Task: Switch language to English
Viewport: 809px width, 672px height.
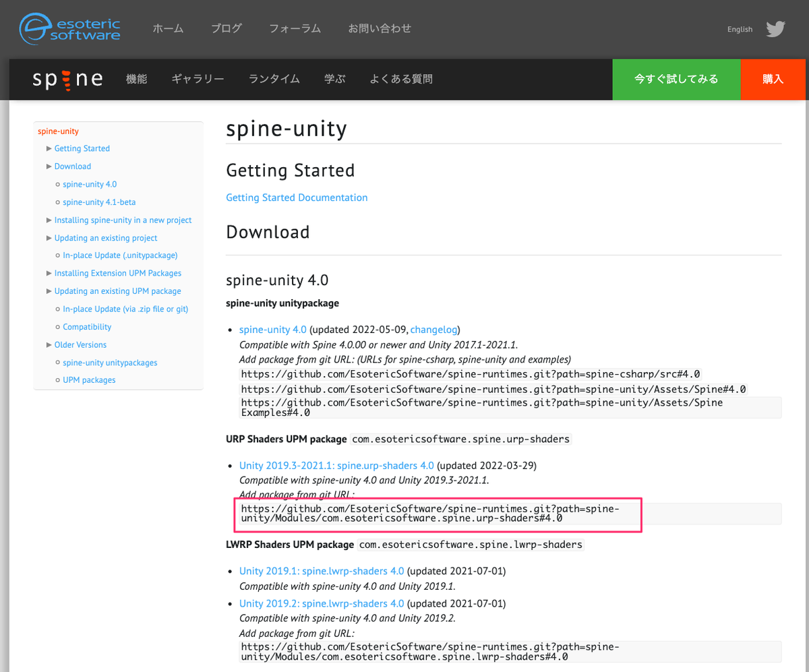Action: [x=740, y=29]
